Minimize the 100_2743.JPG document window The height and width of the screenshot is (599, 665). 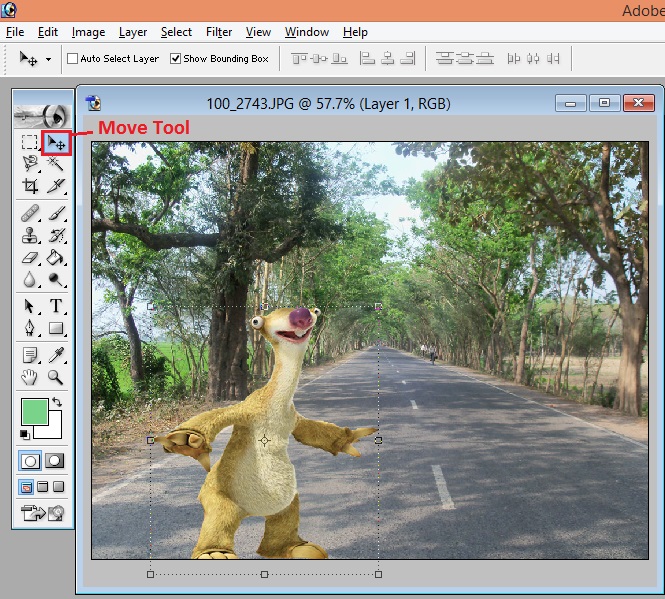[x=570, y=103]
